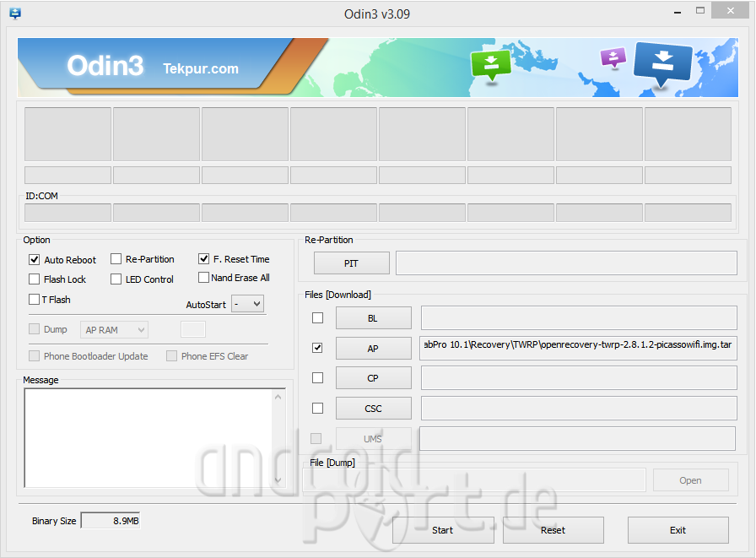This screenshot has width=756, height=558.
Task: Uncheck the Auto Reboot checkbox
Action: 35,260
